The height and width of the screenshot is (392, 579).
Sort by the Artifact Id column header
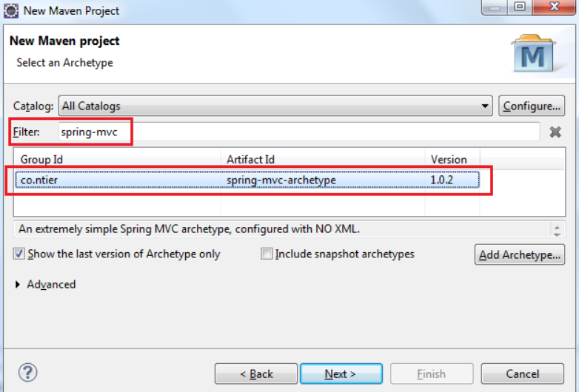[323, 159]
